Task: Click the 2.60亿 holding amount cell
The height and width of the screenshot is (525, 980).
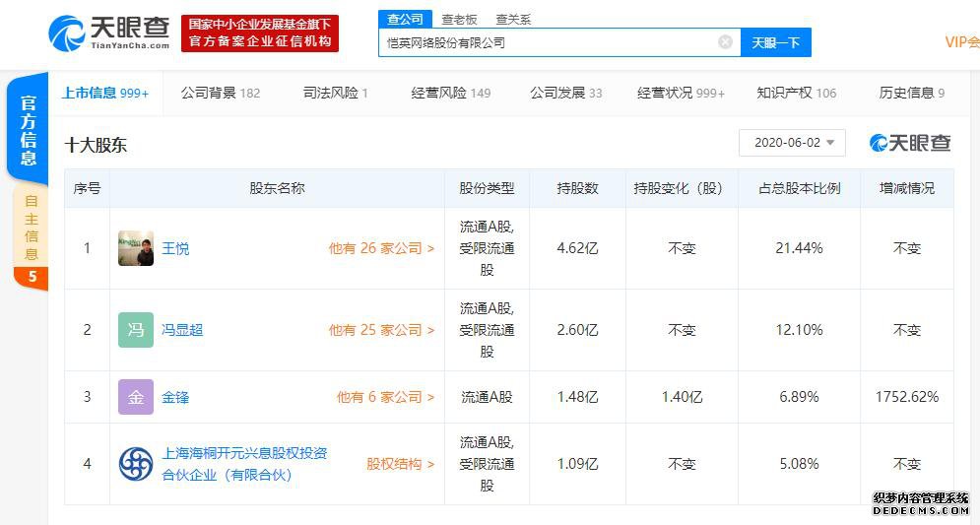Action: point(577,329)
